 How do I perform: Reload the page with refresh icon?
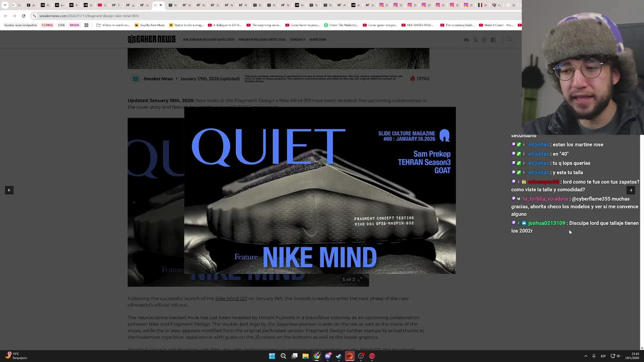(23, 16)
